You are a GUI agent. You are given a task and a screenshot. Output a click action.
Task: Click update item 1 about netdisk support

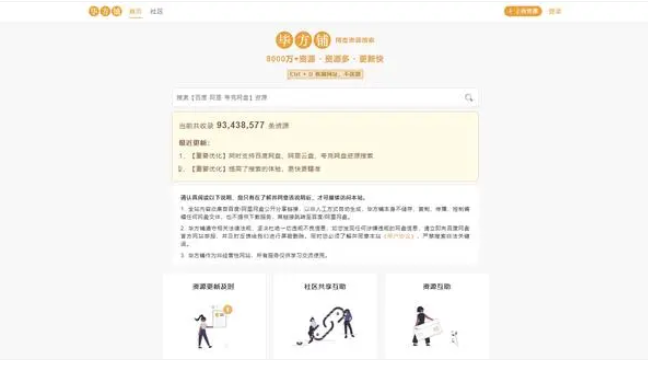coord(276,156)
